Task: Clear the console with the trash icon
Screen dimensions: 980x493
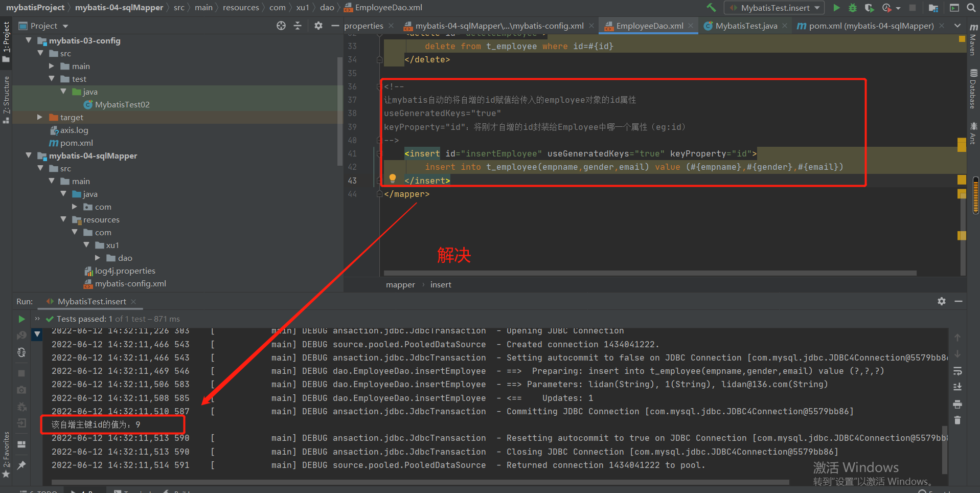Action: 958,420
